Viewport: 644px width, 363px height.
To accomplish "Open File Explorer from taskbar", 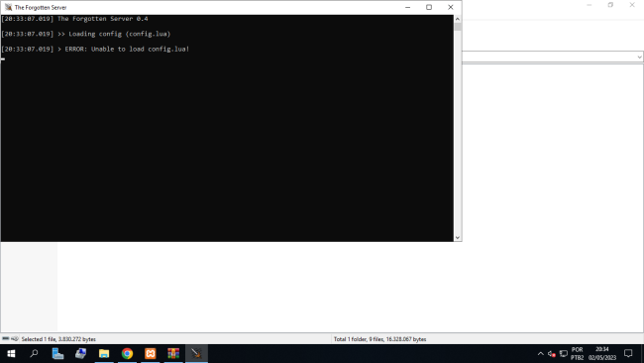I will tap(104, 353).
